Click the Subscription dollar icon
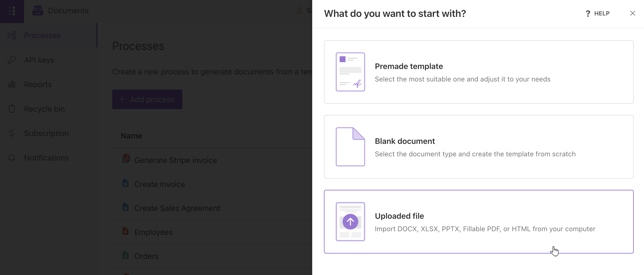 (12, 133)
